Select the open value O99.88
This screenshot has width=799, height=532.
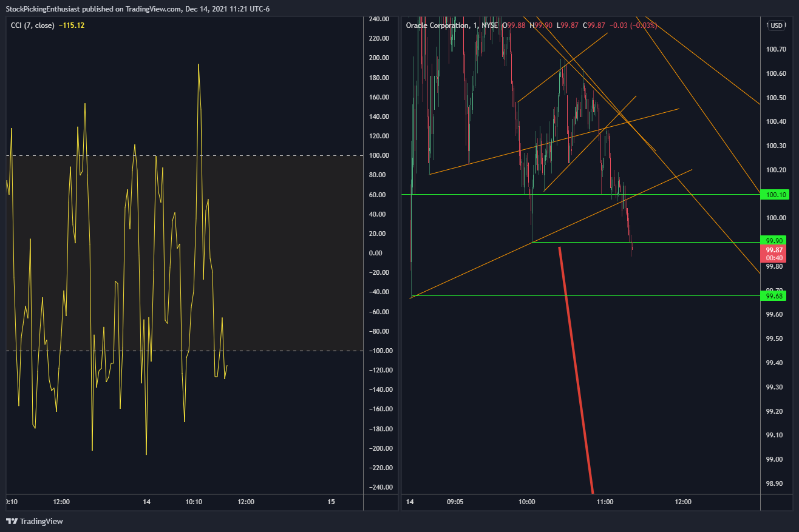514,25
